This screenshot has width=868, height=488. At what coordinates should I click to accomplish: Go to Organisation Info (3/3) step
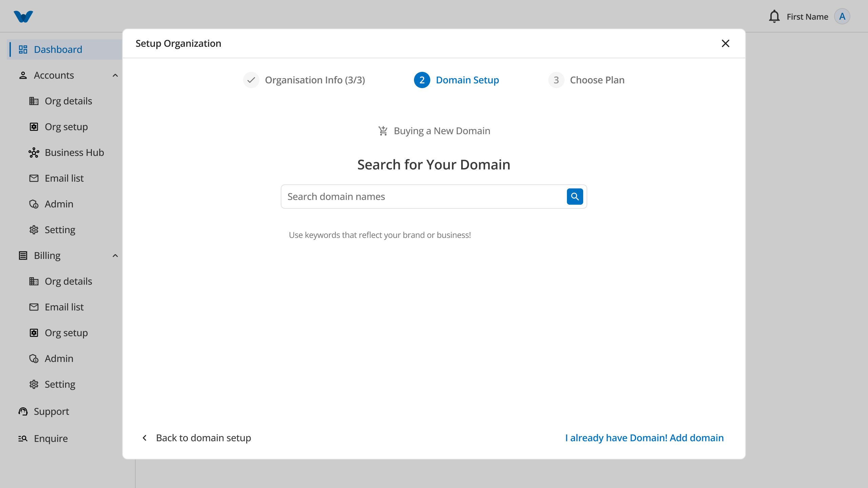[x=304, y=80]
